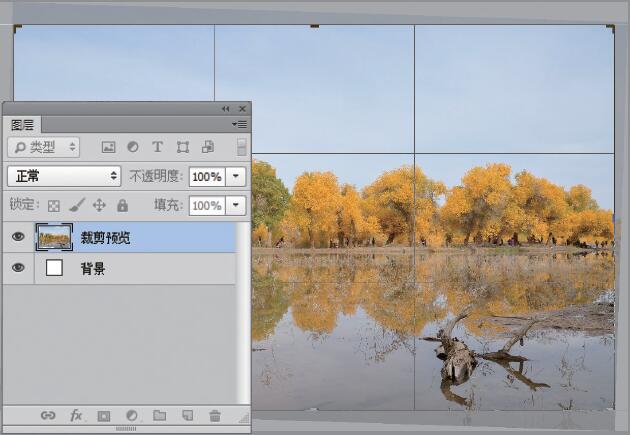Click the pixel layer filter icon
This screenshot has width=630, height=435.
tap(109, 147)
